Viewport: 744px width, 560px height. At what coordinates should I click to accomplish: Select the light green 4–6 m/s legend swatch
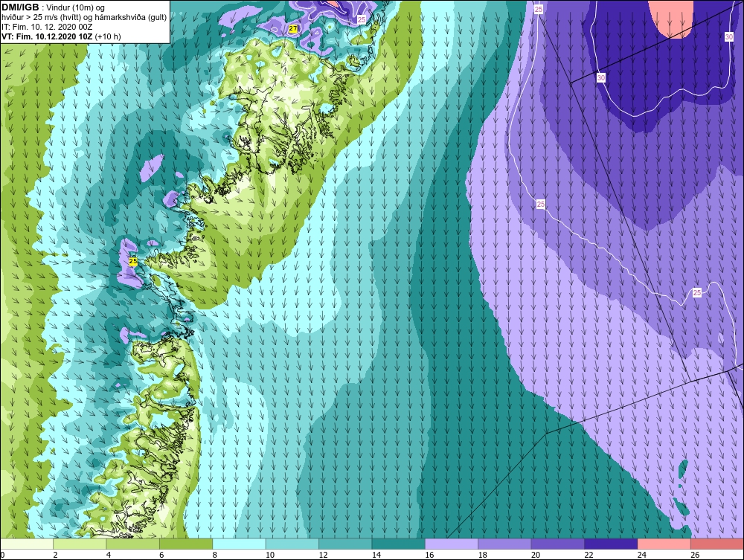tap(133, 544)
